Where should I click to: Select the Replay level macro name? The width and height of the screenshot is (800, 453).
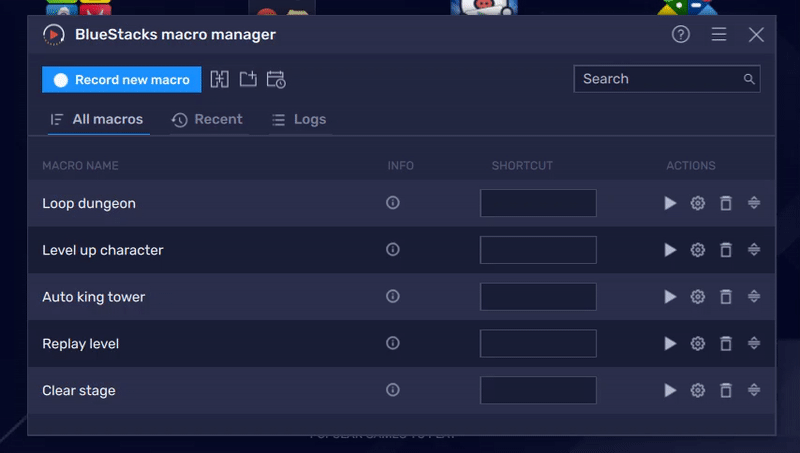[80, 344]
